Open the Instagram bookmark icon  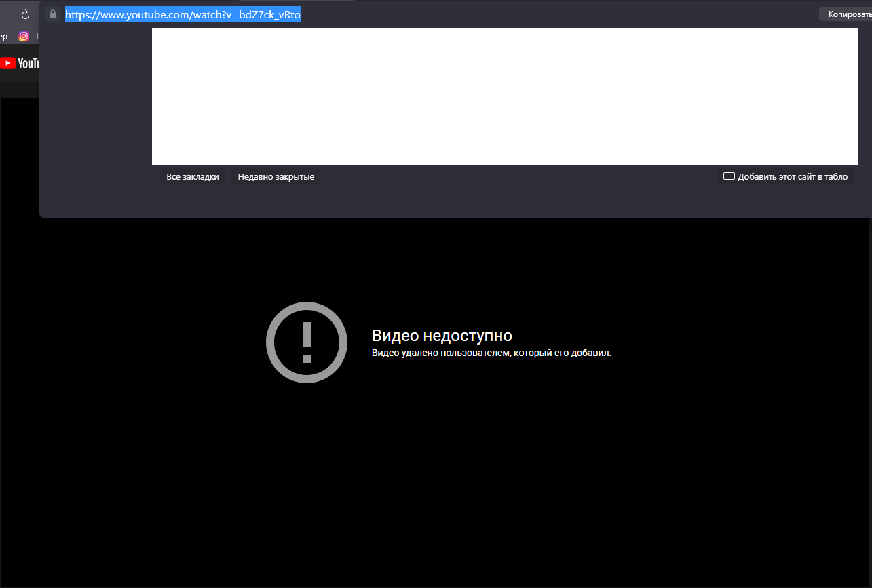point(24,37)
